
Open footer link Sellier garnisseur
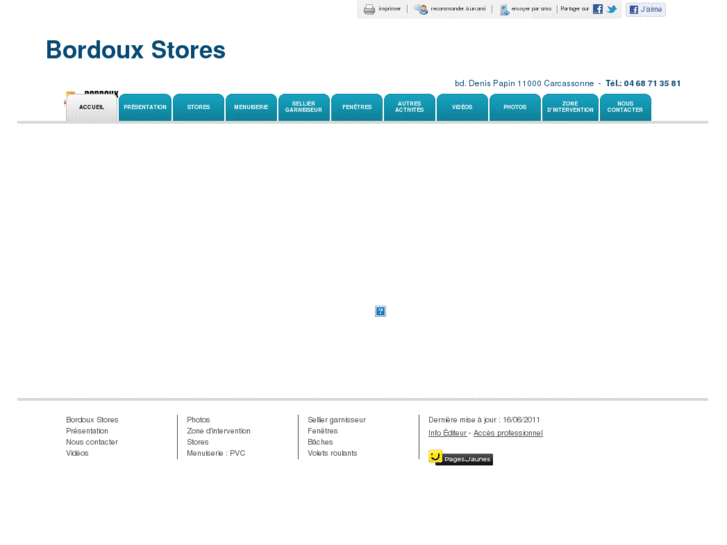[x=337, y=420]
